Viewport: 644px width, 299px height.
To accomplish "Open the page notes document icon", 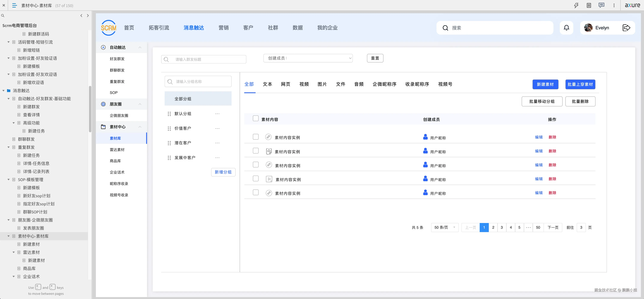I will [589, 5].
